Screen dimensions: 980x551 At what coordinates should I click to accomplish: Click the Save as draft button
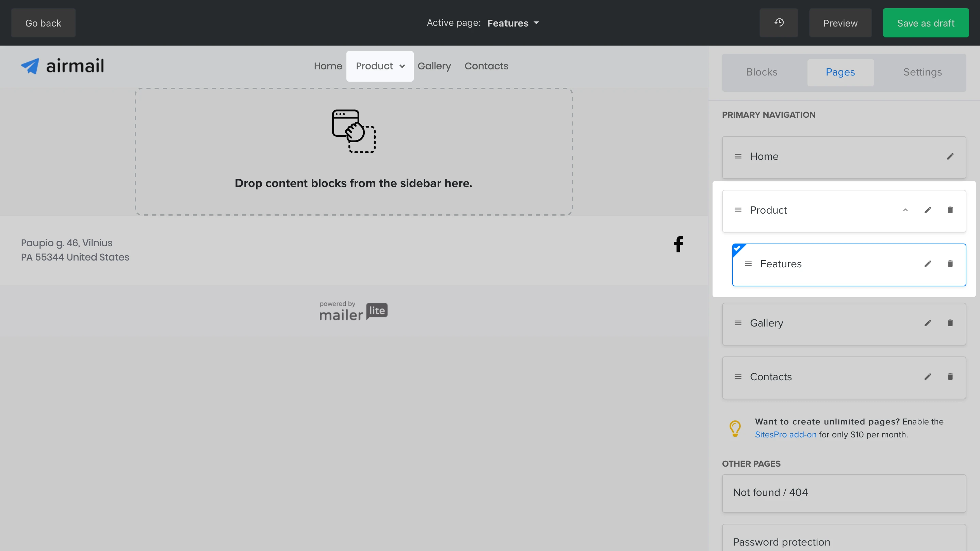point(925,23)
